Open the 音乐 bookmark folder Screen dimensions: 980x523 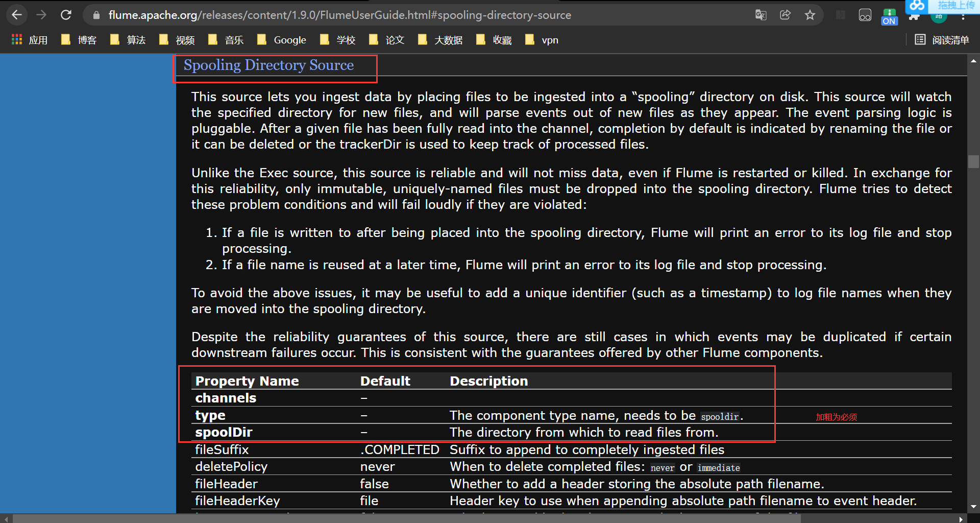[226, 40]
